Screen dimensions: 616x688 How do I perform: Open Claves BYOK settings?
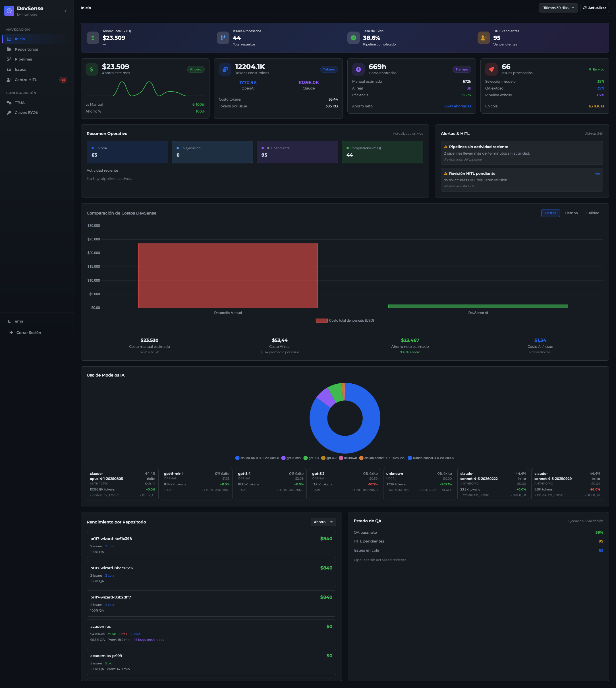[x=27, y=112]
